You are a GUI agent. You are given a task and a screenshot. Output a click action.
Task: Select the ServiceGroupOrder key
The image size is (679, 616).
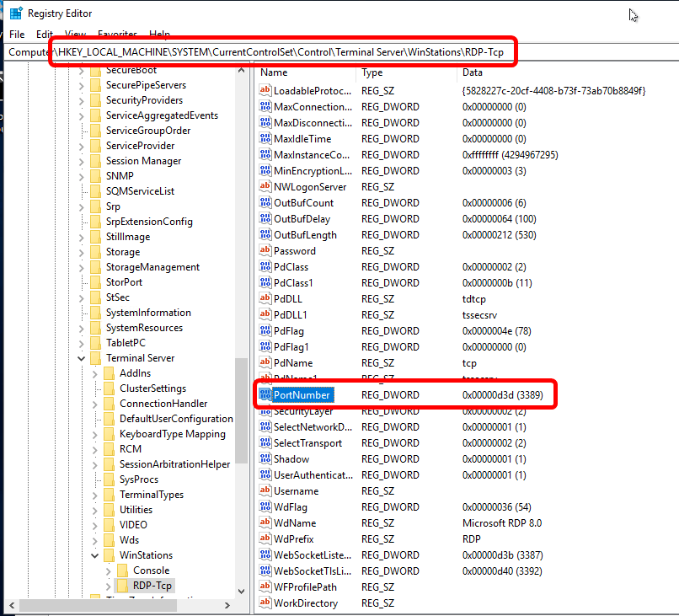[148, 131]
